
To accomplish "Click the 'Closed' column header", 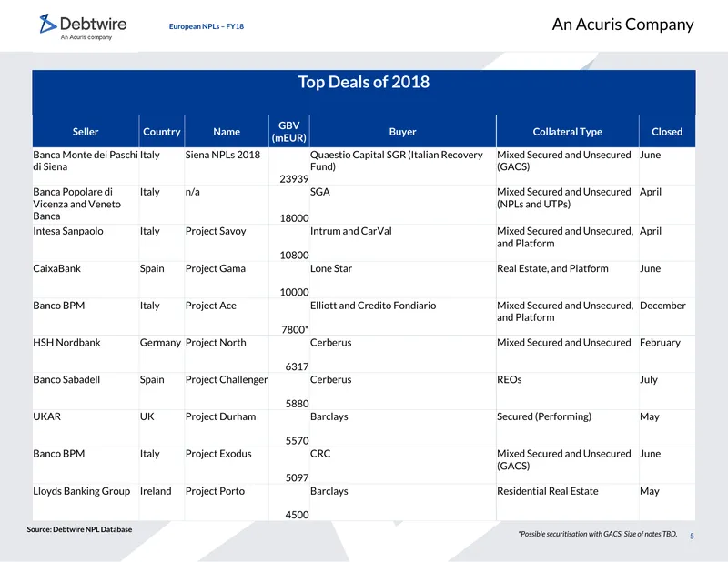I will point(667,132).
